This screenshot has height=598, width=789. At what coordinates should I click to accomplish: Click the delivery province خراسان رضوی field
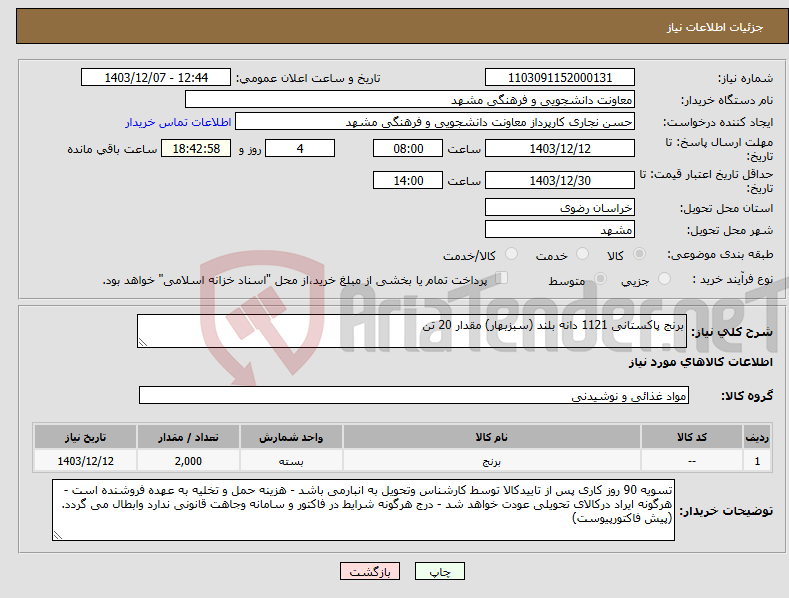(x=560, y=207)
